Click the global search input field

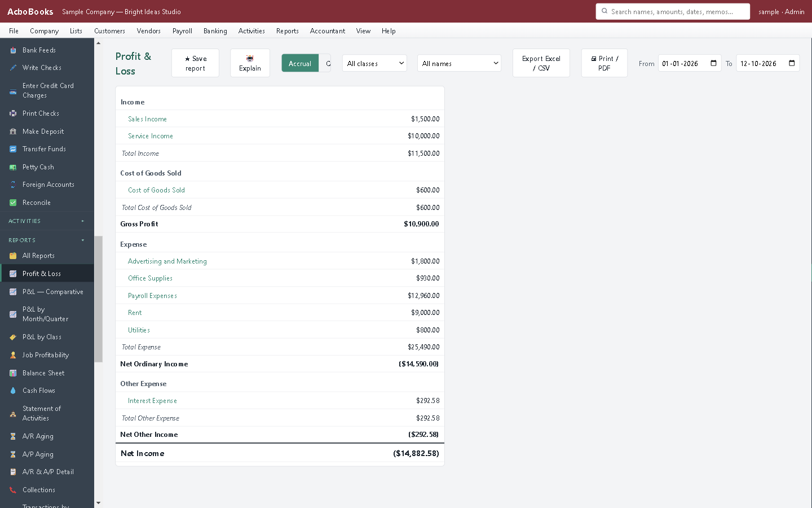click(x=673, y=11)
